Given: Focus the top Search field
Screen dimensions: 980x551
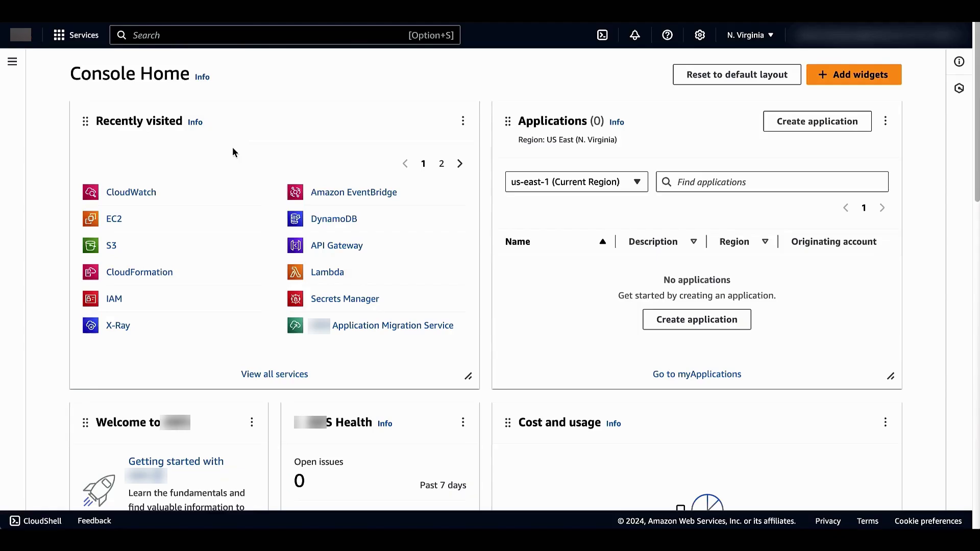Looking at the screenshot, I should tap(285, 35).
